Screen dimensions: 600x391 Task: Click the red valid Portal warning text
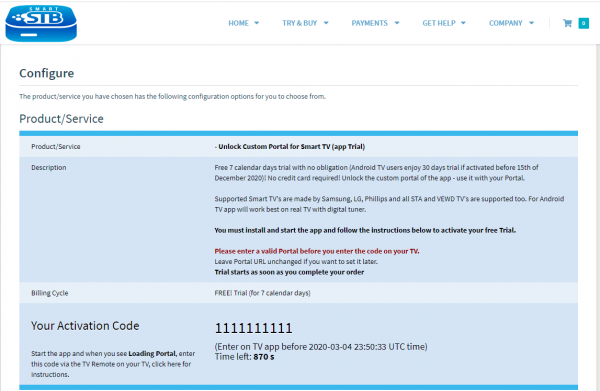point(317,251)
